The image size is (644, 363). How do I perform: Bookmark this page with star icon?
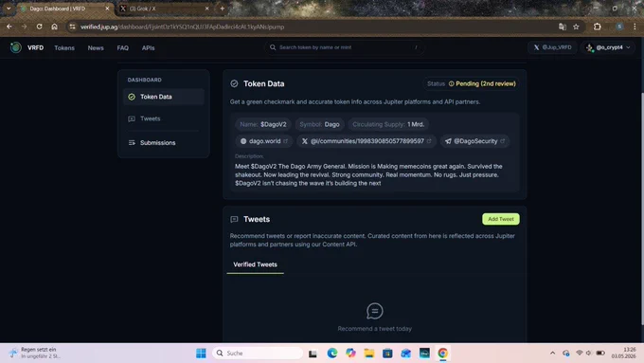coord(576,27)
